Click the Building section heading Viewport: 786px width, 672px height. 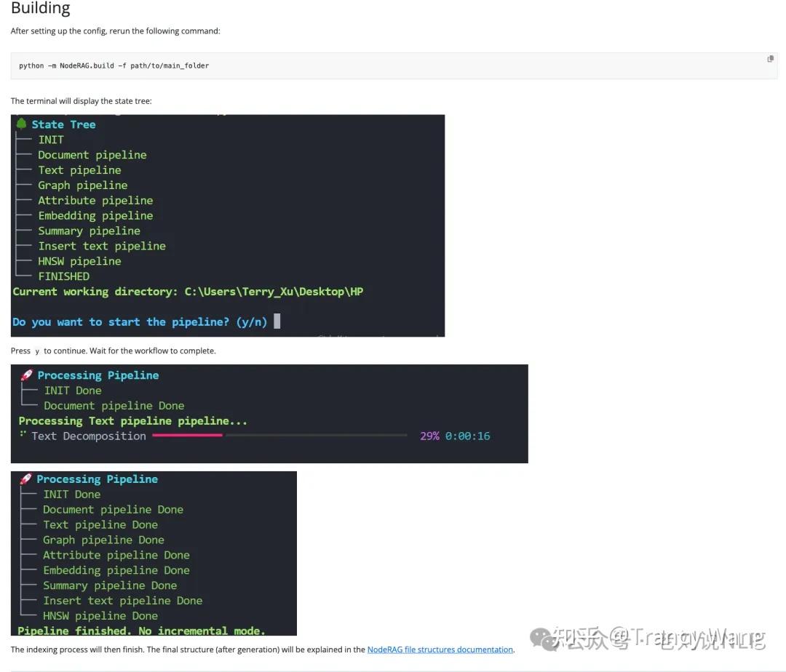pyautogui.click(x=40, y=9)
